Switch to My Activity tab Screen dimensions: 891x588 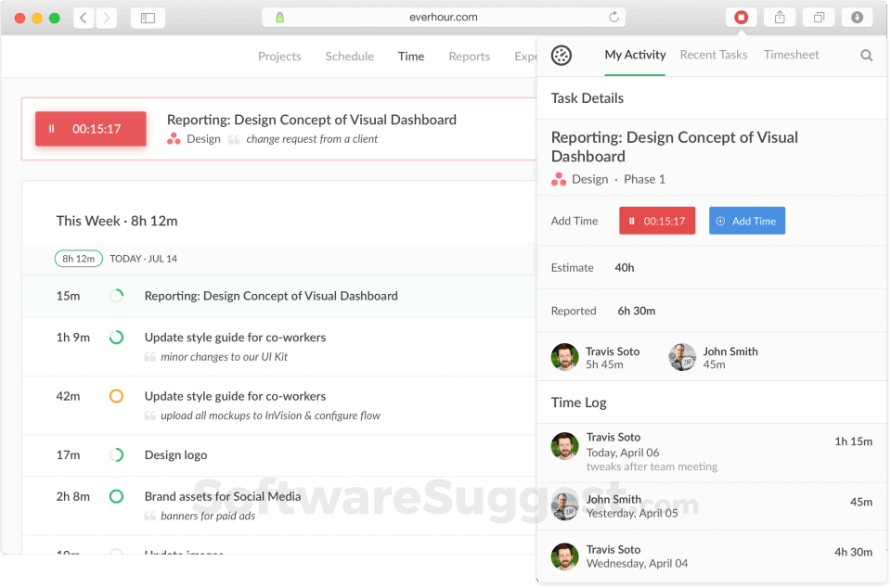tap(635, 55)
